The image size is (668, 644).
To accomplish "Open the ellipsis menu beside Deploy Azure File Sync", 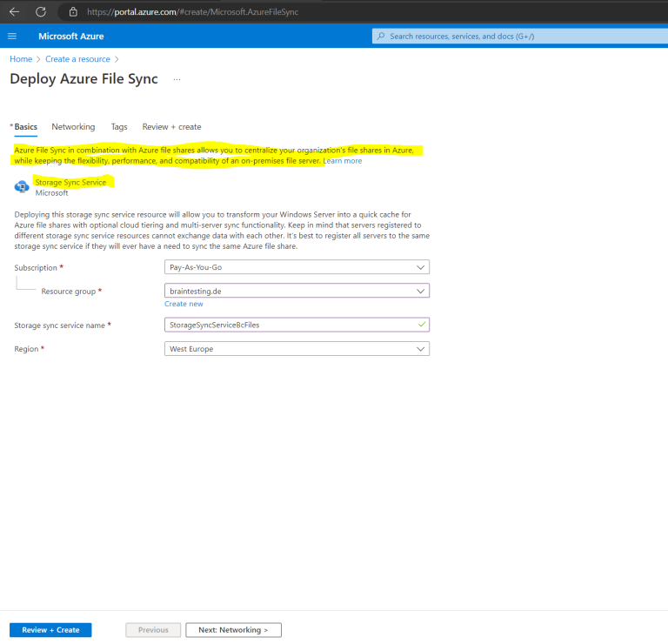I will coord(177,79).
